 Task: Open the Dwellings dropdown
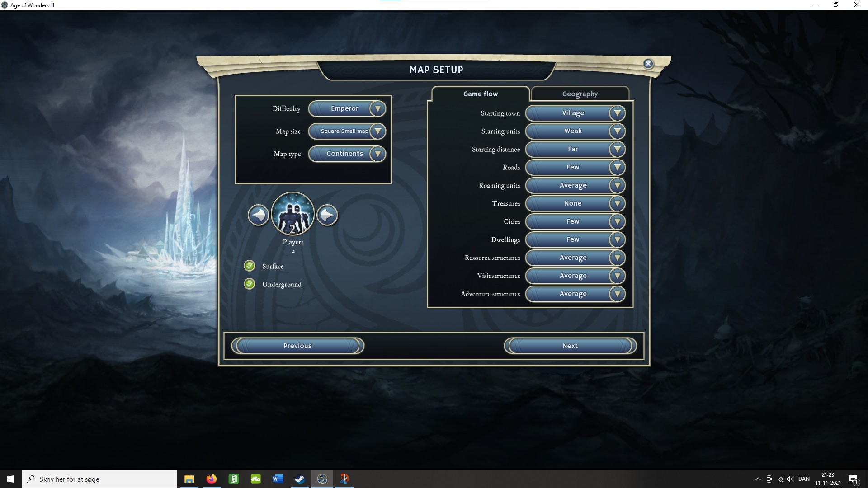pyautogui.click(x=576, y=239)
